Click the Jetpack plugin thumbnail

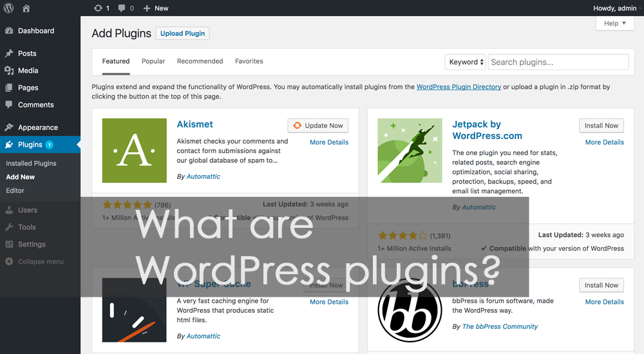tap(410, 151)
